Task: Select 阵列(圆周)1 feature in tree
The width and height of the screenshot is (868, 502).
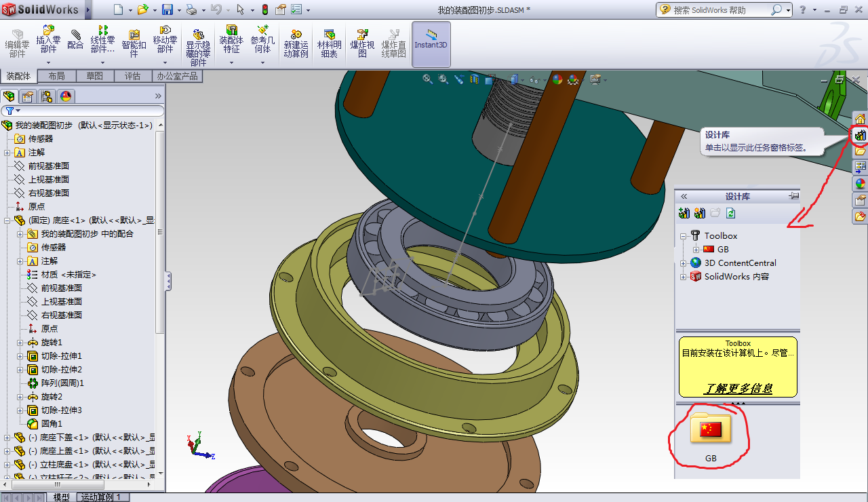Action: tap(62, 383)
